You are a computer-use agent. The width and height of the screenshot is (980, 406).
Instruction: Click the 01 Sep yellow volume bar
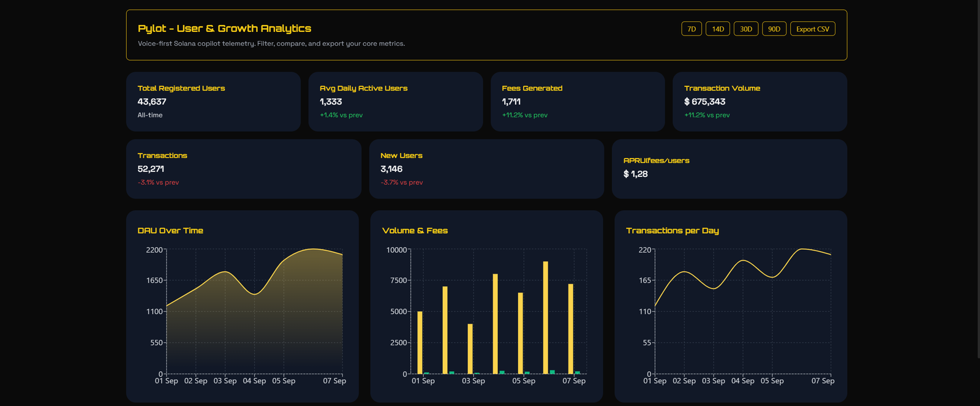tap(420, 342)
